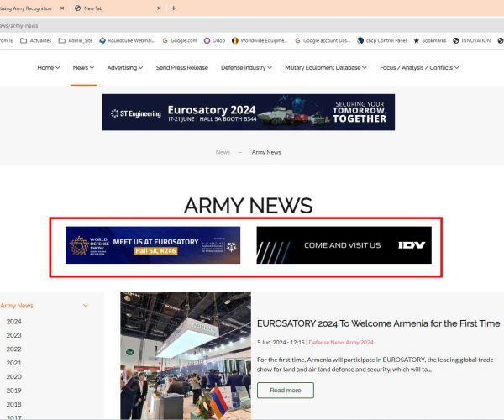Click the Read more button
This screenshot has height=420, width=504.
[285, 390]
